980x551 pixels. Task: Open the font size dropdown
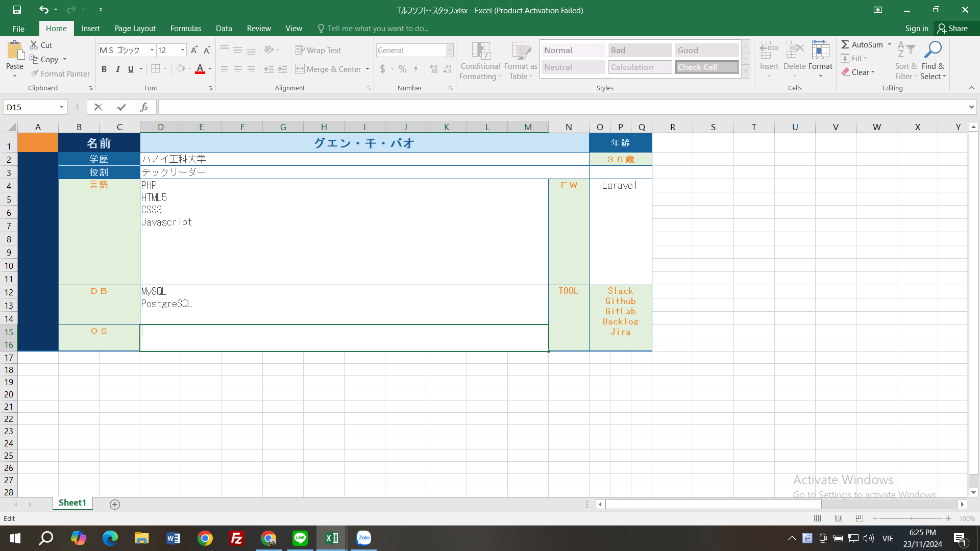pos(182,50)
